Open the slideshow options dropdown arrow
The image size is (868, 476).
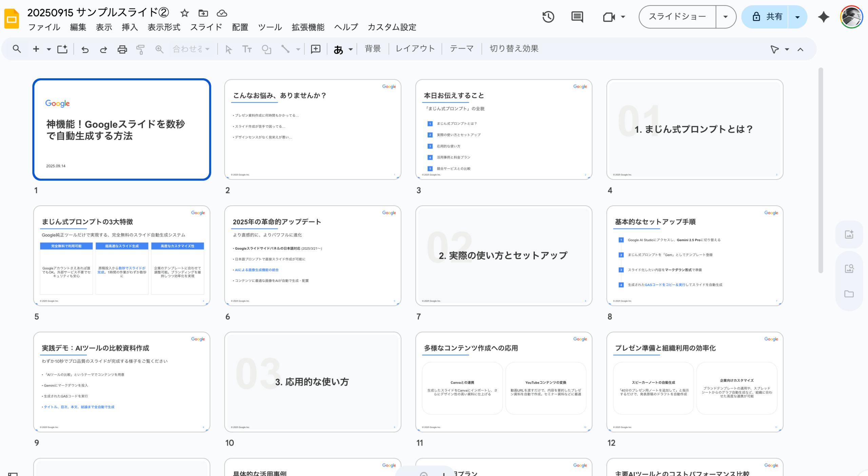[x=725, y=16]
